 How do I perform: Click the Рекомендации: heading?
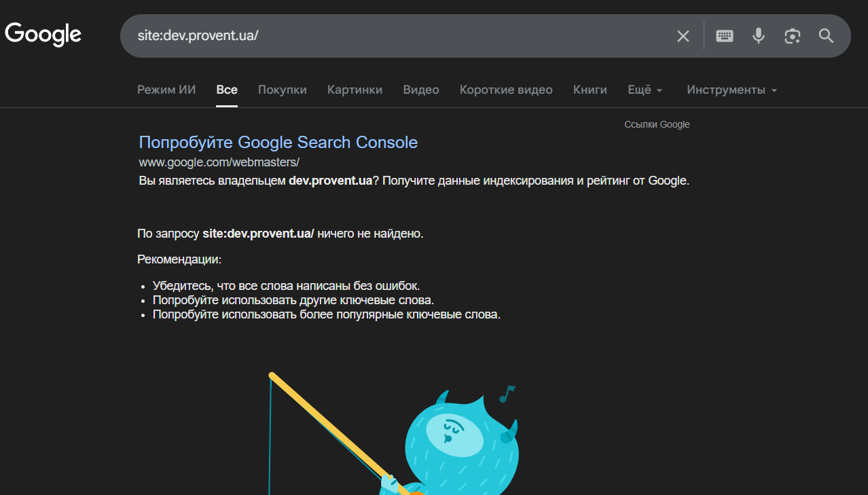(179, 259)
